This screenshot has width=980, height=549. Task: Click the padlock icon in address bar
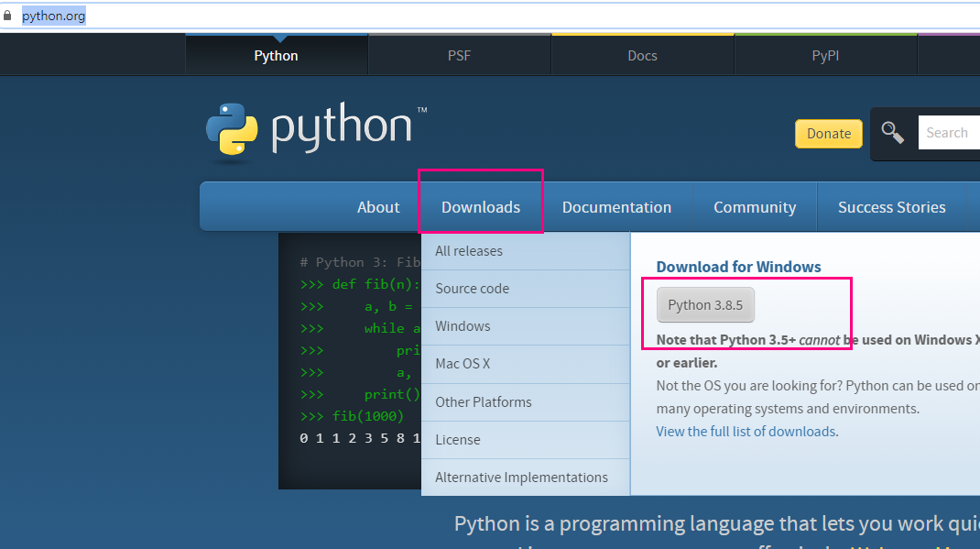tap(7, 16)
